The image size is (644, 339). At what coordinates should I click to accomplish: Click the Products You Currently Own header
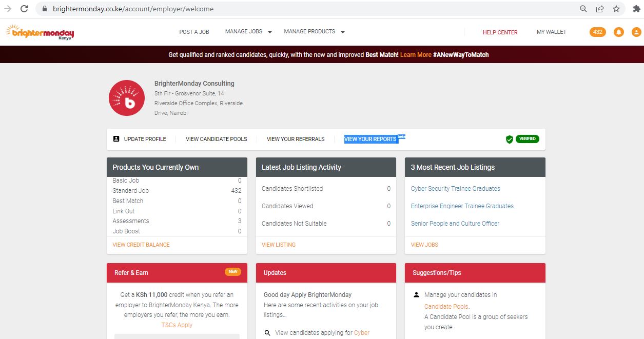177,167
